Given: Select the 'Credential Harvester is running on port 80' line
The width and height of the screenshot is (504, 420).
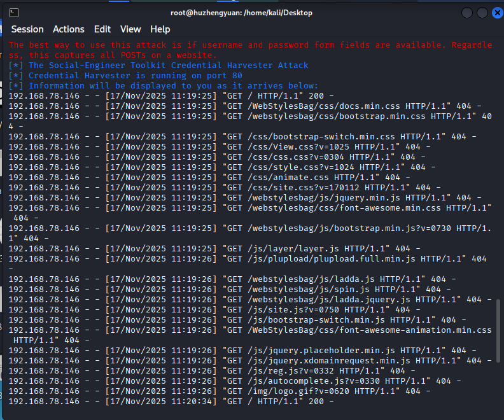Looking at the screenshot, I should click(x=125, y=76).
